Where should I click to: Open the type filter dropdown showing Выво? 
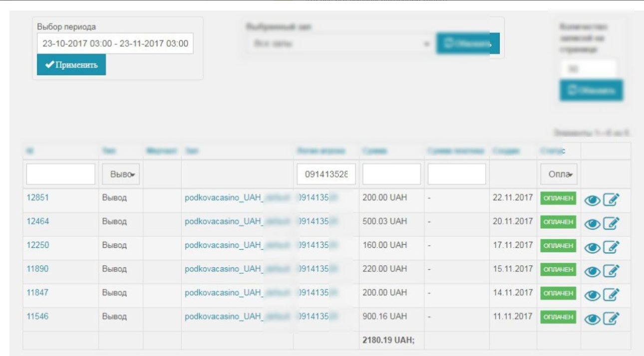(x=121, y=175)
